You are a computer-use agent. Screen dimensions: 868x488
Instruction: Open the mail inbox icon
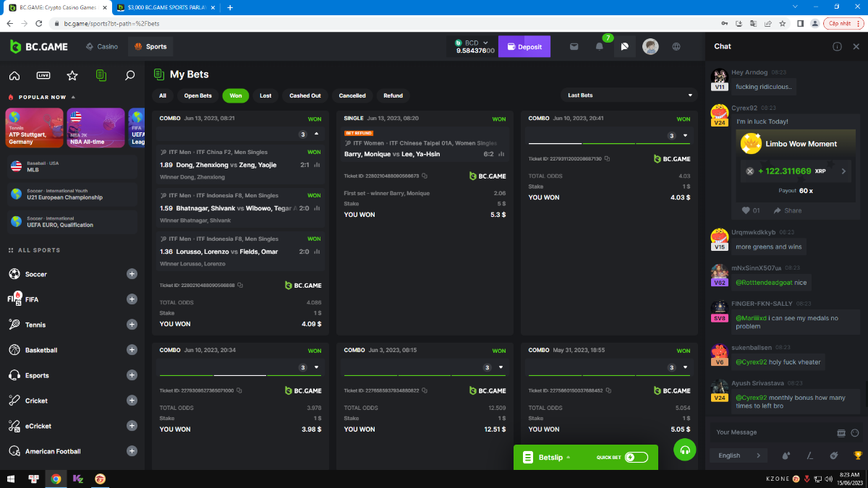coord(574,47)
